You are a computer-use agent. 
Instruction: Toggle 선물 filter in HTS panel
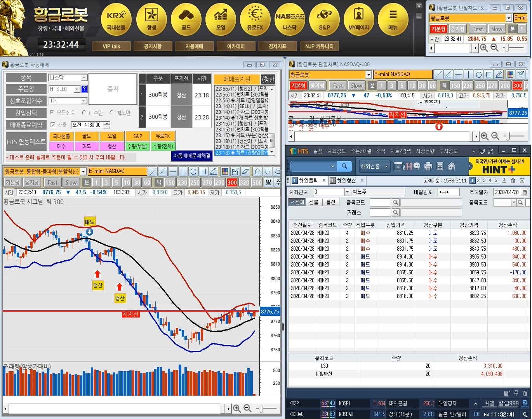314,202
